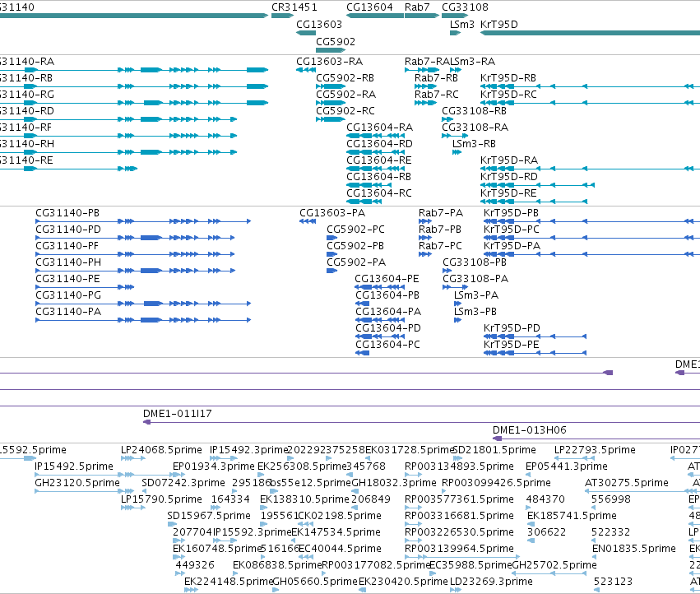Click EST EN01835.5prime label
Viewport: 700px width, 594px height.
pyautogui.click(x=634, y=549)
